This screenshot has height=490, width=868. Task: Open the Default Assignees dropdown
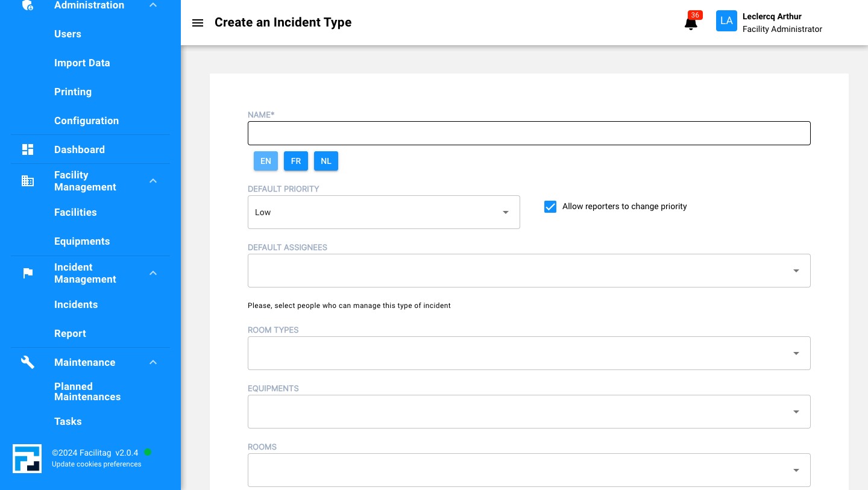(x=529, y=271)
